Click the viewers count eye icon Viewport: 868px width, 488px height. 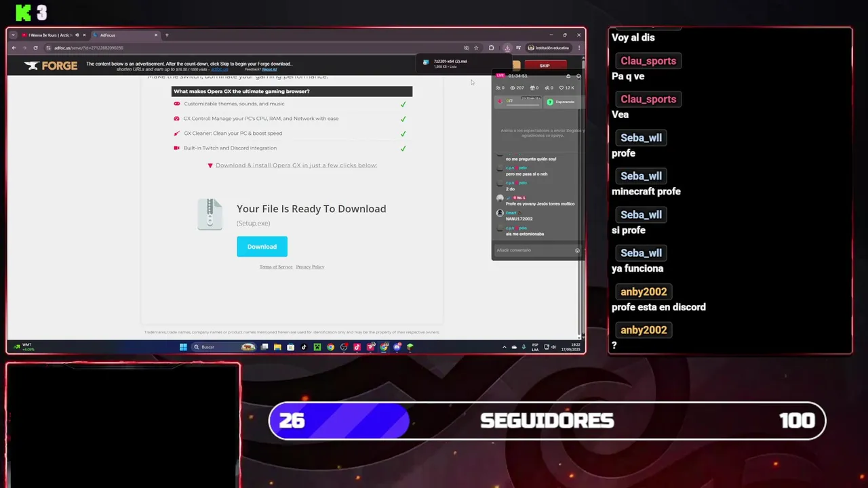513,88
